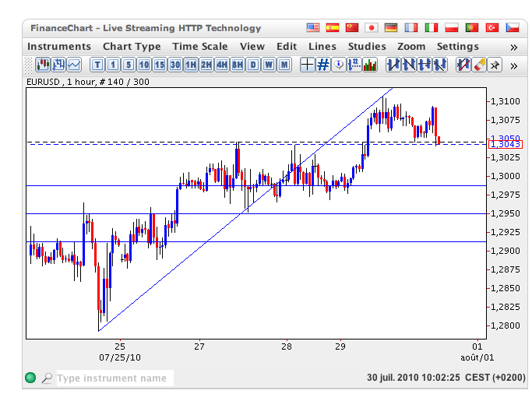Select the line chart type icon
The height and width of the screenshot is (394, 532).
pyautogui.click(x=74, y=65)
